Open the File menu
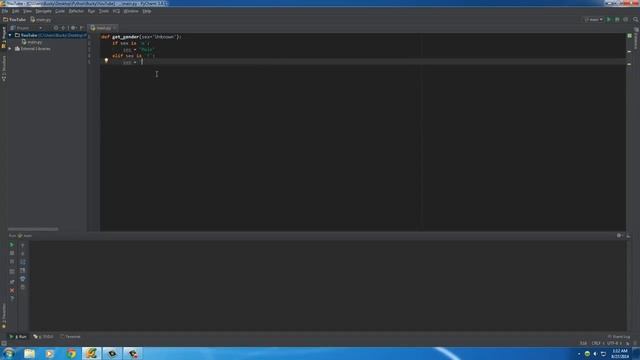This screenshot has height=360, width=640. tap(5, 11)
